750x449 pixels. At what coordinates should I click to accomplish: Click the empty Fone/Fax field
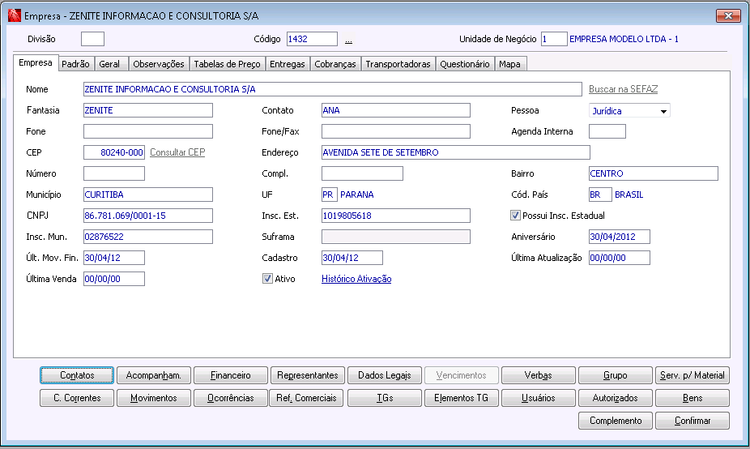(396, 131)
